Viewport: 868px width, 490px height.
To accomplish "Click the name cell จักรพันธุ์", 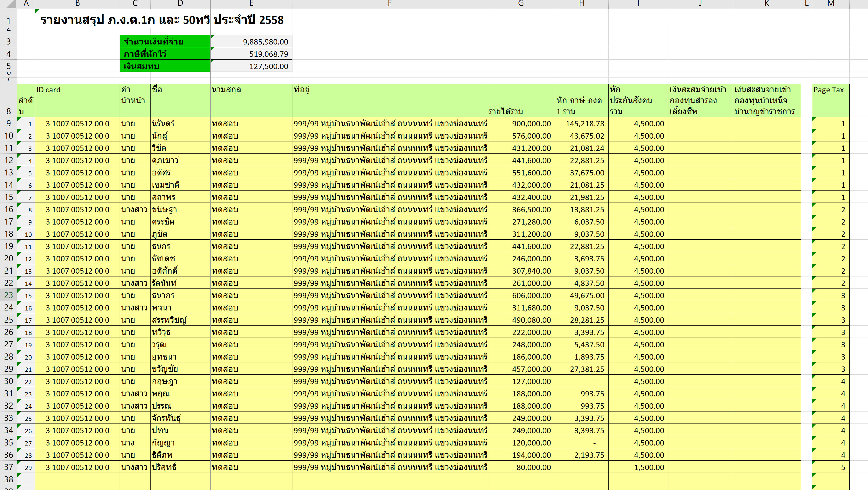I will tap(180, 418).
